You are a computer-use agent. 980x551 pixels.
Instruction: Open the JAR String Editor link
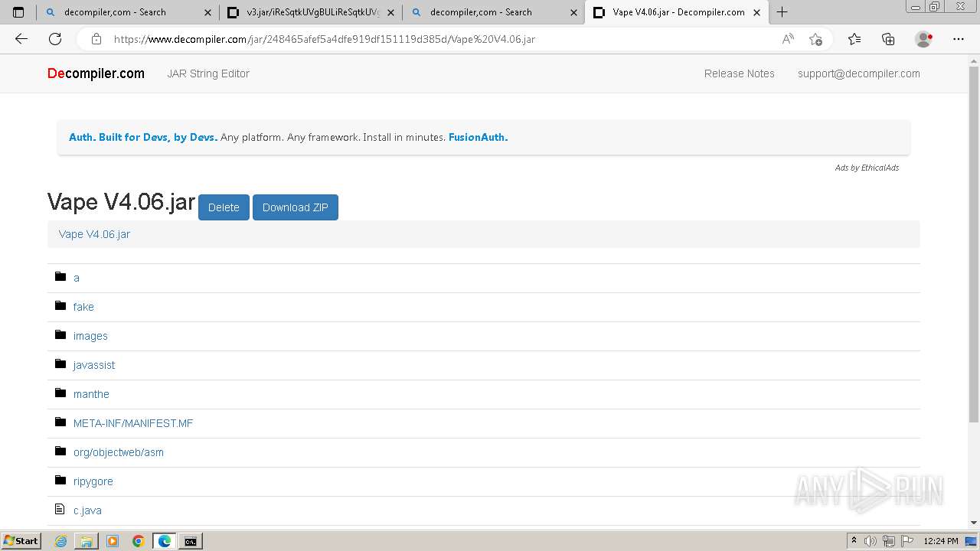(x=208, y=73)
